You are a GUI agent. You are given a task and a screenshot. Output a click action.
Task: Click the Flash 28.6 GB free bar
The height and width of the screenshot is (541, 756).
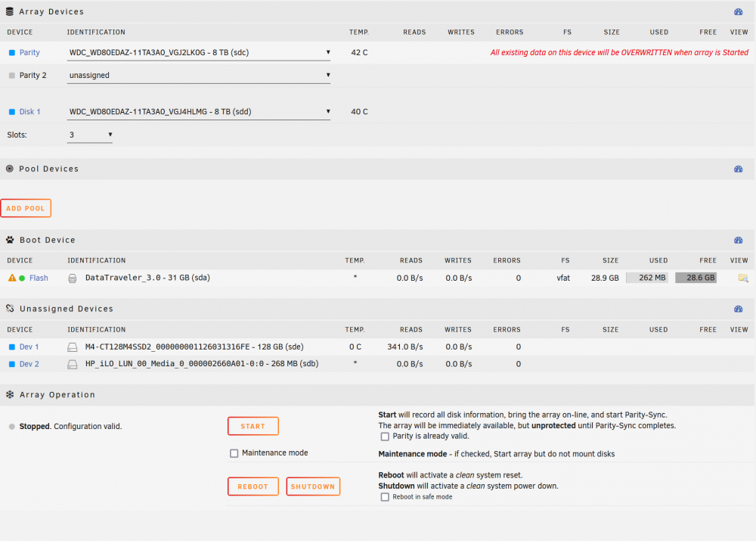[x=696, y=278]
